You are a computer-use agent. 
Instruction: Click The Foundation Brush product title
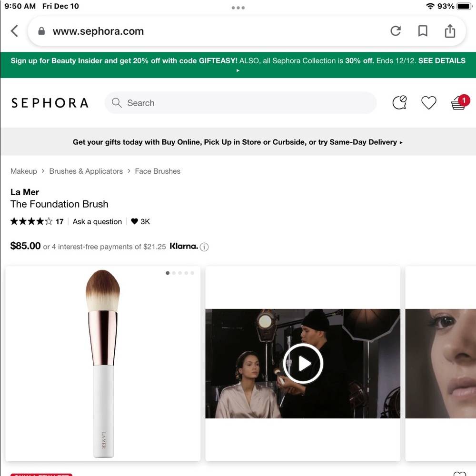click(59, 204)
